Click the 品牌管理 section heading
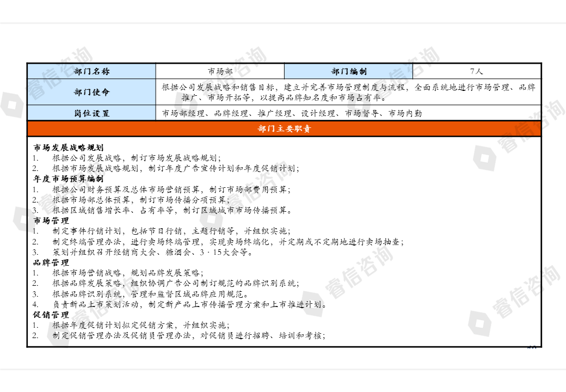This screenshot has width=566, height=392. 51,262
